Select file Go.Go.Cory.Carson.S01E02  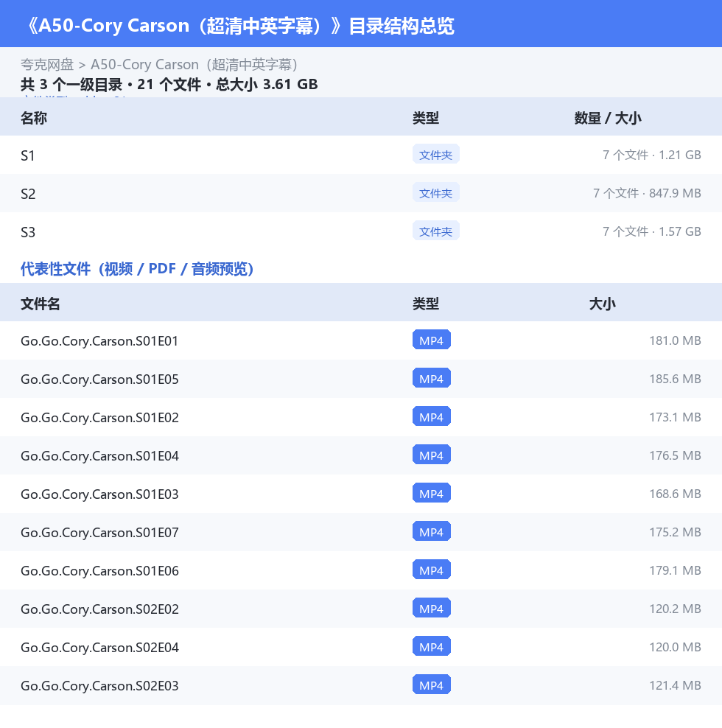click(x=99, y=417)
